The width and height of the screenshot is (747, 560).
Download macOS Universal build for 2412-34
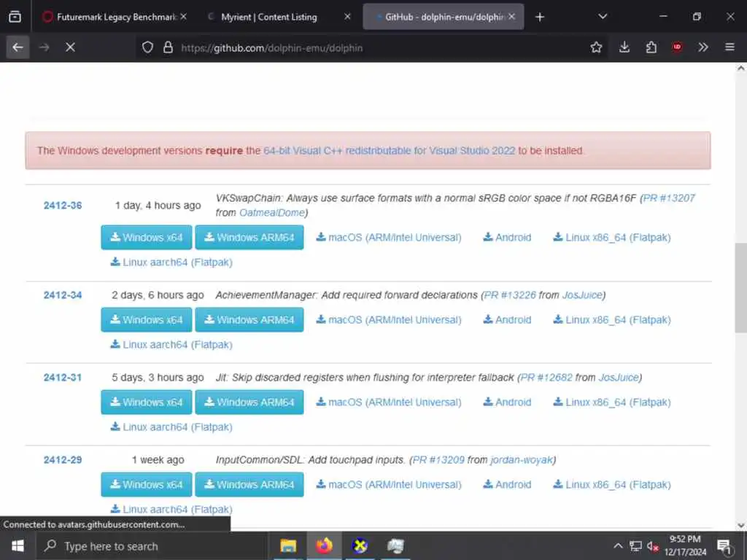pos(389,319)
